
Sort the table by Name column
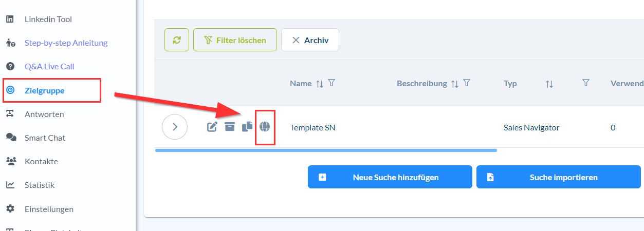click(320, 84)
